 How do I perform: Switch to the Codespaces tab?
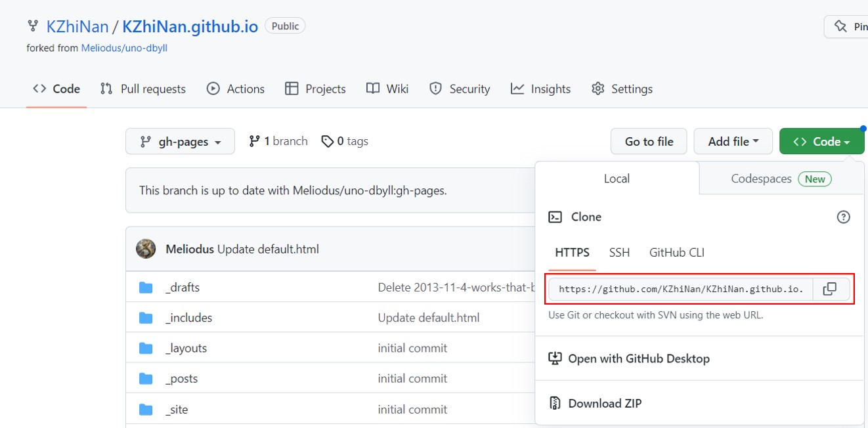(x=781, y=179)
